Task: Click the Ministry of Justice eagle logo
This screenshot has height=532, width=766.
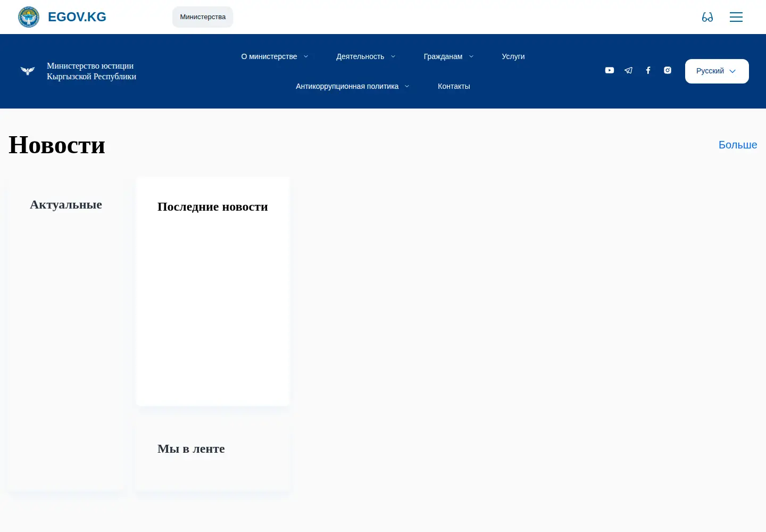Action: (x=28, y=71)
